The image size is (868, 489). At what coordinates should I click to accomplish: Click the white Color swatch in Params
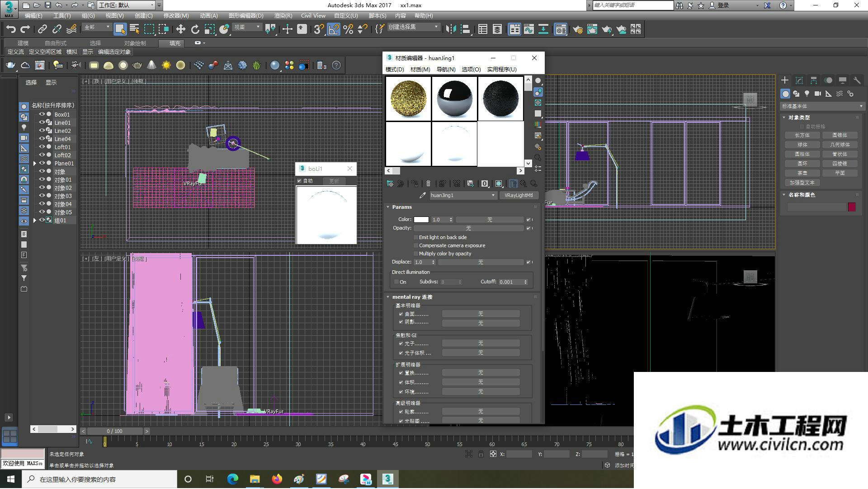(x=421, y=220)
